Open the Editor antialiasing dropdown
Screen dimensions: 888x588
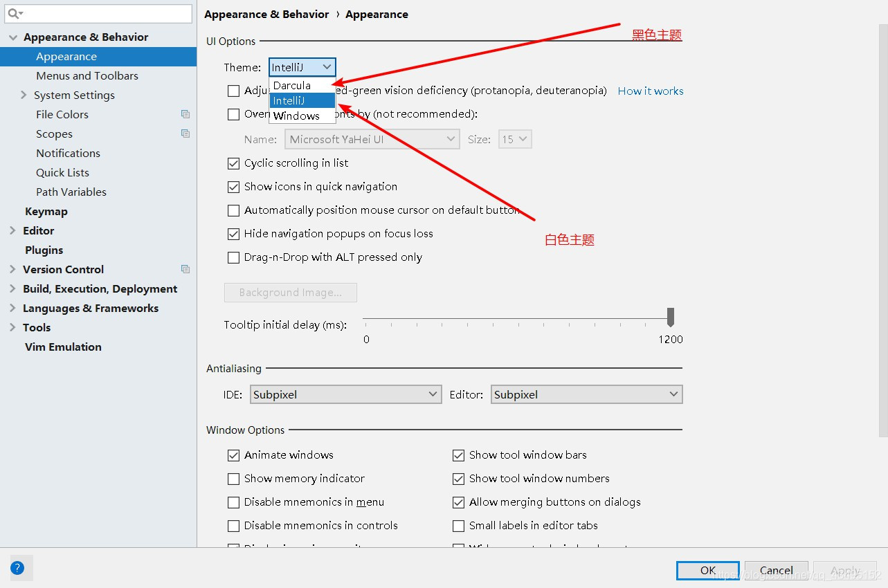(586, 394)
